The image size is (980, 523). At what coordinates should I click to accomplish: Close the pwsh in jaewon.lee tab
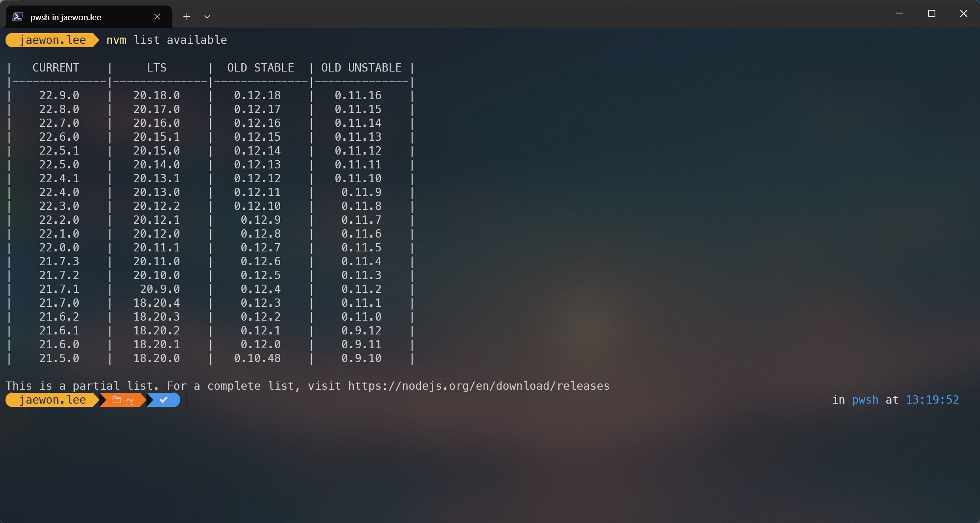pos(157,17)
